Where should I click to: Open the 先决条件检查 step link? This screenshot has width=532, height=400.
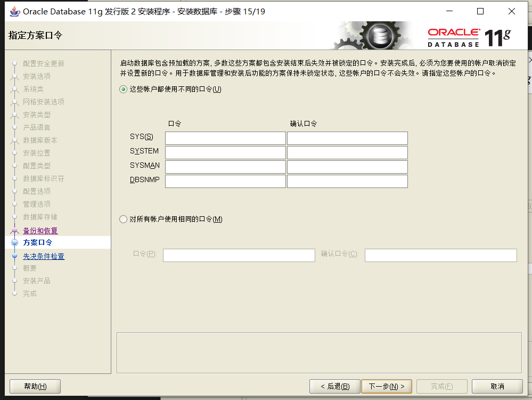click(44, 256)
